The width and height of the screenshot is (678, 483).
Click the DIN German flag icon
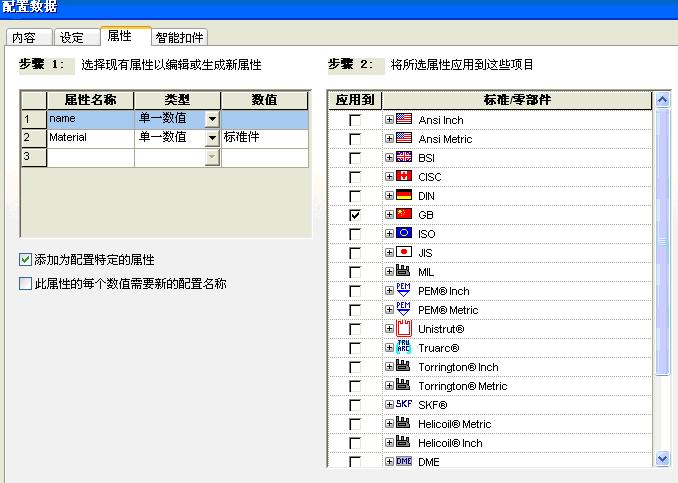pyautogui.click(x=404, y=195)
